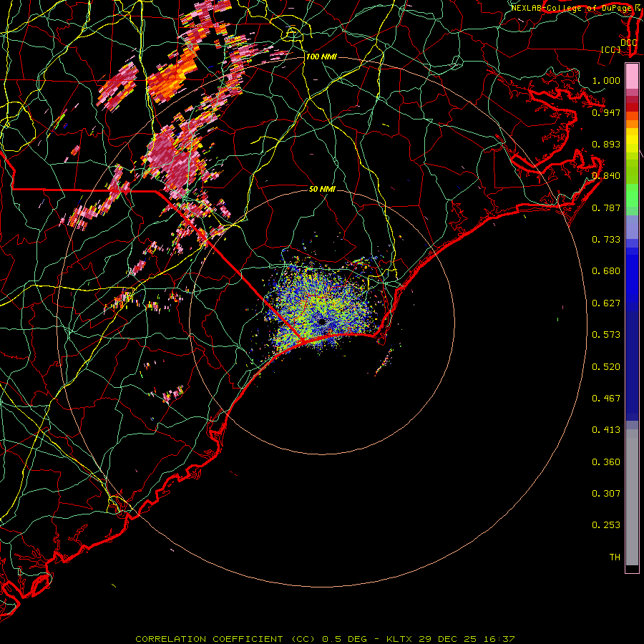Pick the bright green band on color bar

tap(632, 195)
